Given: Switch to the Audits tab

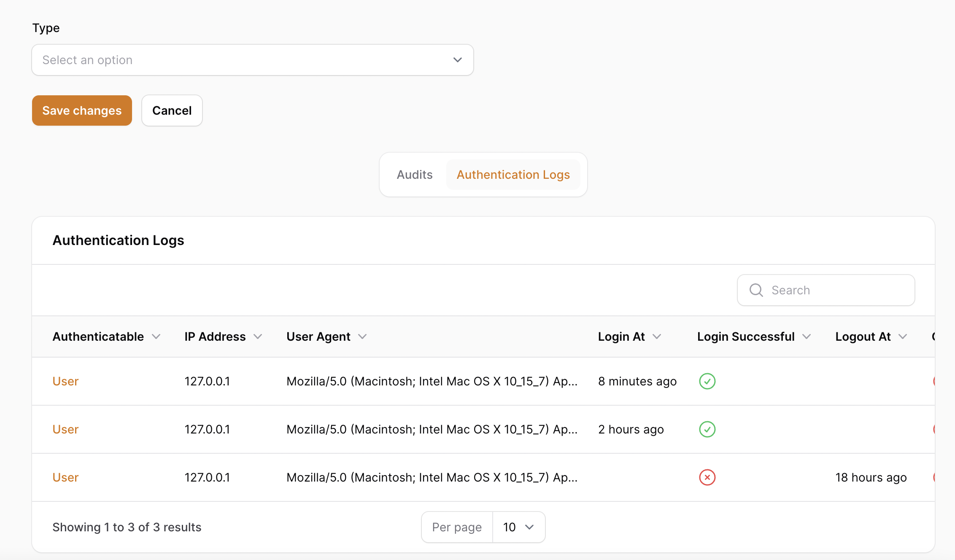Looking at the screenshot, I should [x=414, y=175].
